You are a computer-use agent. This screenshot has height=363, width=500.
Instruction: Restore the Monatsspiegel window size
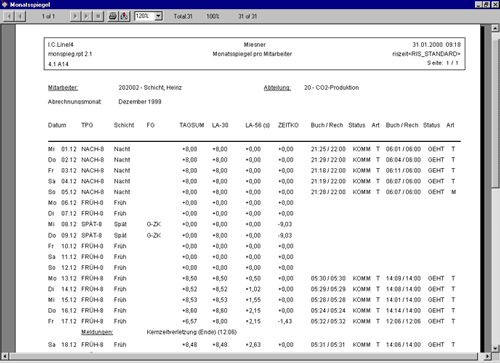tap(486, 4)
